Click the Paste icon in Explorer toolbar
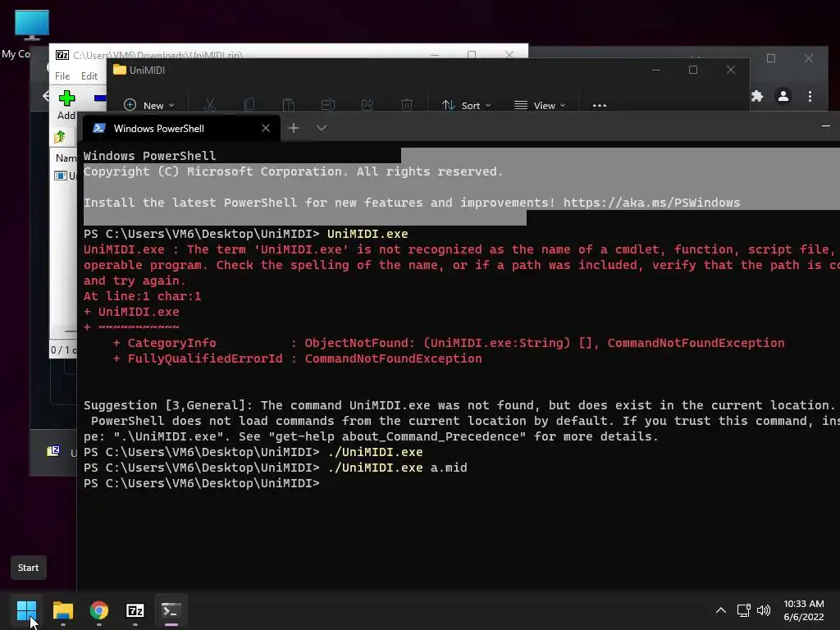The height and width of the screenshot is (630, 840). click(289, 105)
